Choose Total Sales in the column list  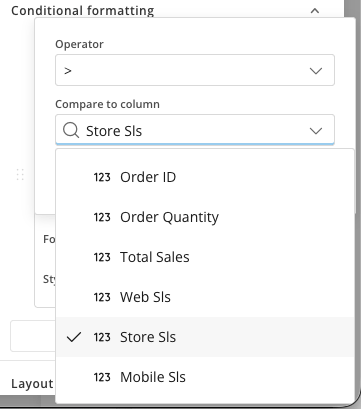(x=205, y=257)
